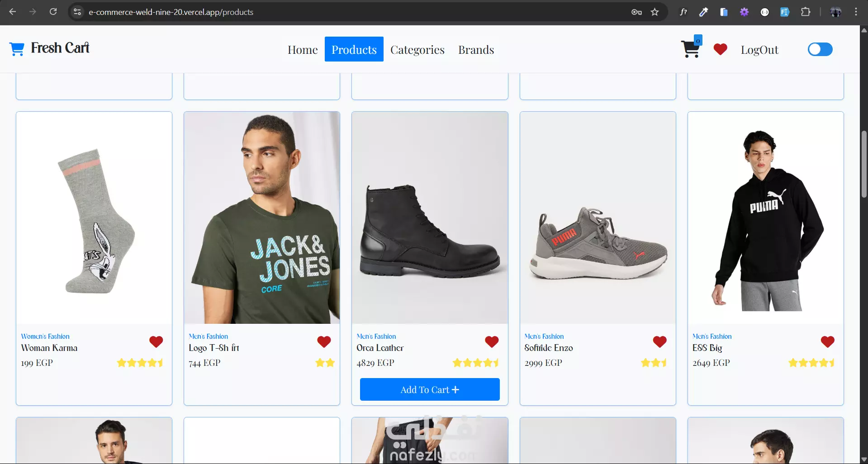The width and height of the screenshot is (868, 464).
Task: Click the Fresh Cart logo cart icon
Action: coord(17,49)
